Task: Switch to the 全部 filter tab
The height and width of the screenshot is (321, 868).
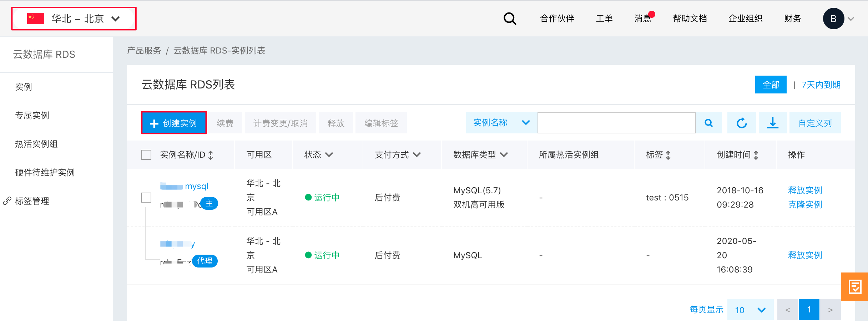Action: (771, 85)
